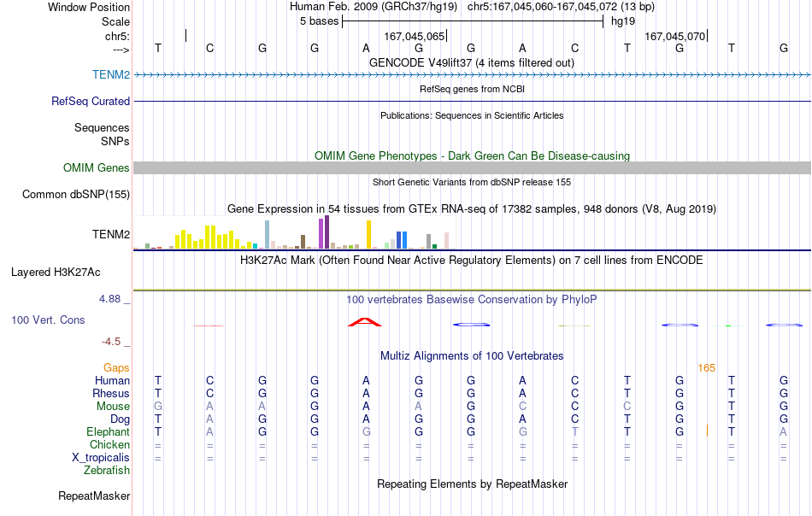The image size is (812, 516).
Task: Click the RefSeq Curated dark blue line
Action: [472, 102]
